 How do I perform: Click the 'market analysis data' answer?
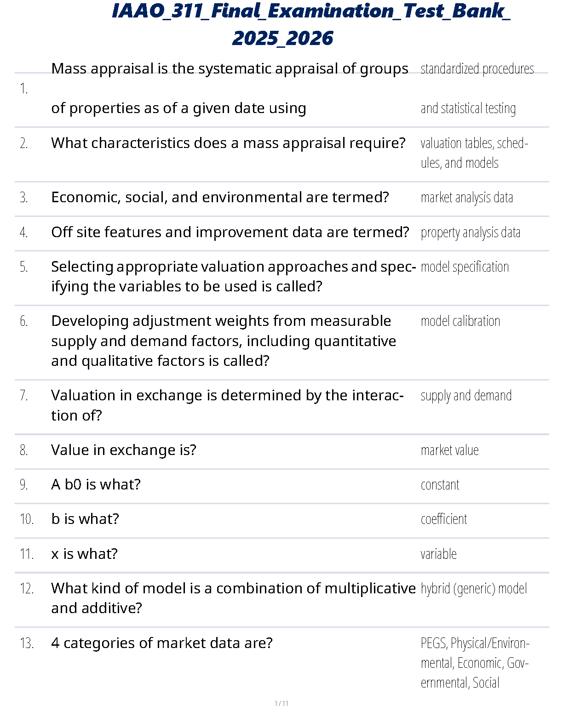[x=466, y=198]
